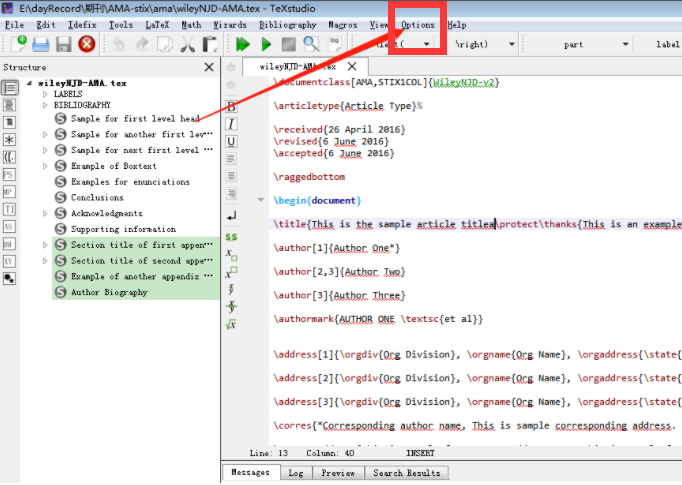Viewport: 682px width, 485px height.
Task: Show the Structure view in the side panel
Action: point(10,88)
